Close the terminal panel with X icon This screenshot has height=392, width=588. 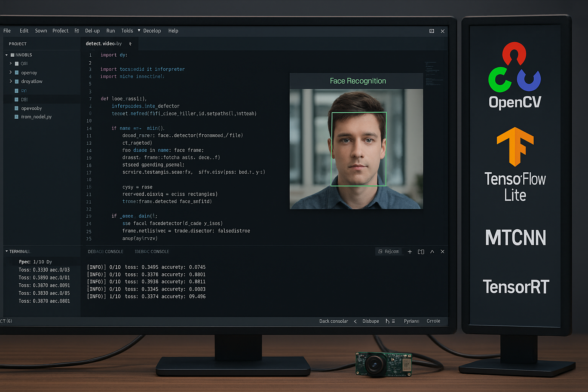click(443, 252)
